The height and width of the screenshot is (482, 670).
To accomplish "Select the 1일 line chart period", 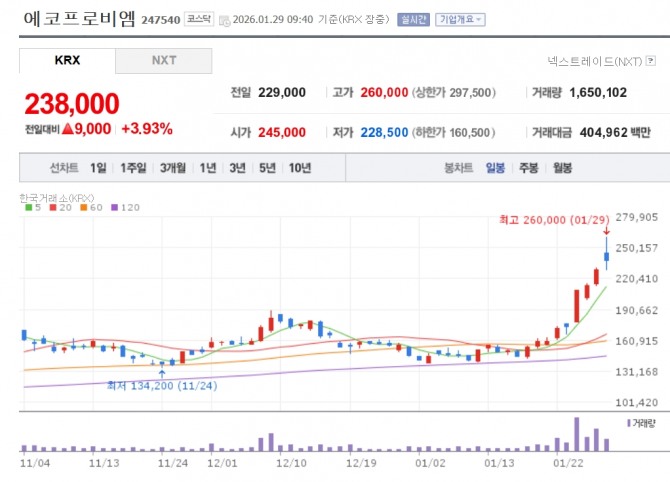I will coord(98,168).
